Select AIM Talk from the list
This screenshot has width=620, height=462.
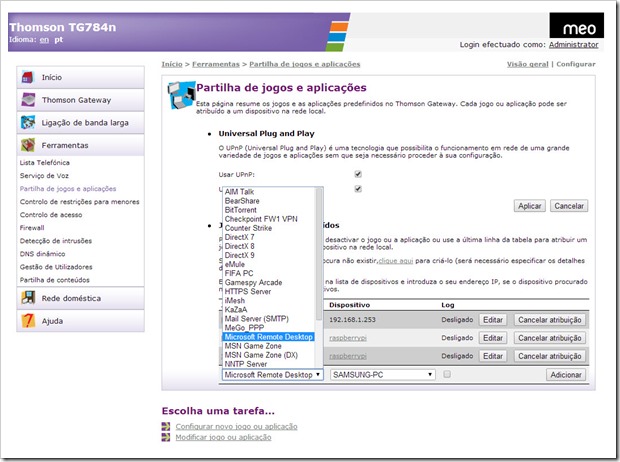coord(239,192)
